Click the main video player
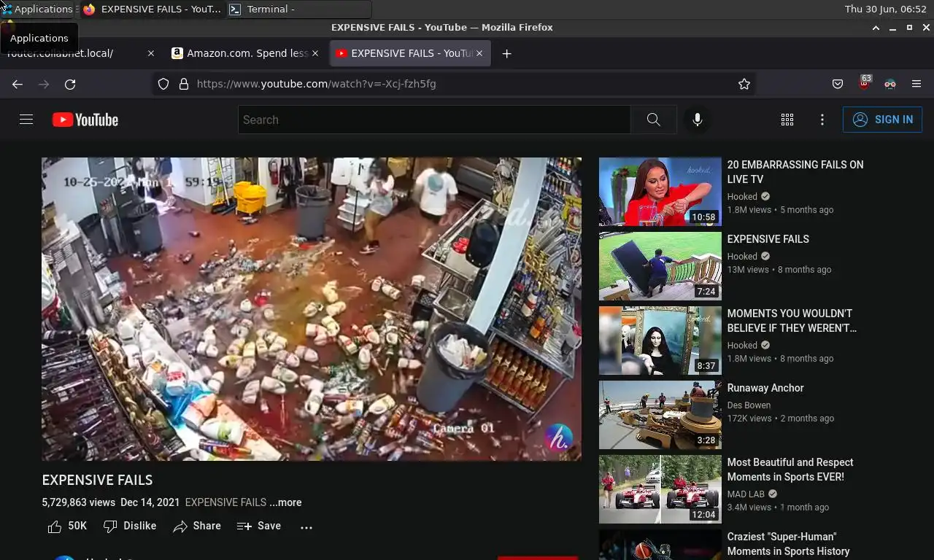The height and width of the screenshot is (560, 934). [x=312, y=309]
